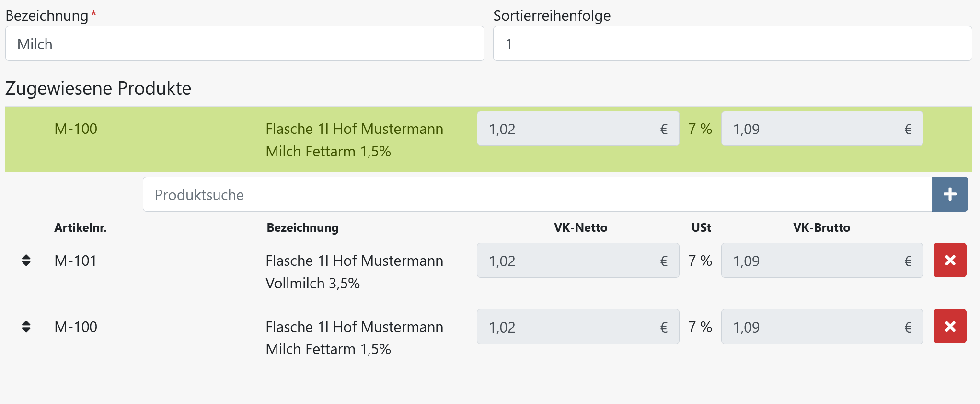Click into the Sortierreihenfolge field
Image resolution: width=980 pixels, height=404 pixels.
[x=733, y=44]
